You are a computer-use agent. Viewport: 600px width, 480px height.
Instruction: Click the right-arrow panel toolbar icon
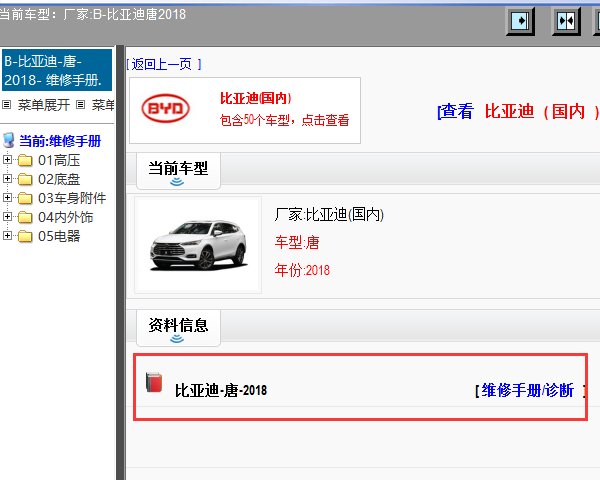520,21
